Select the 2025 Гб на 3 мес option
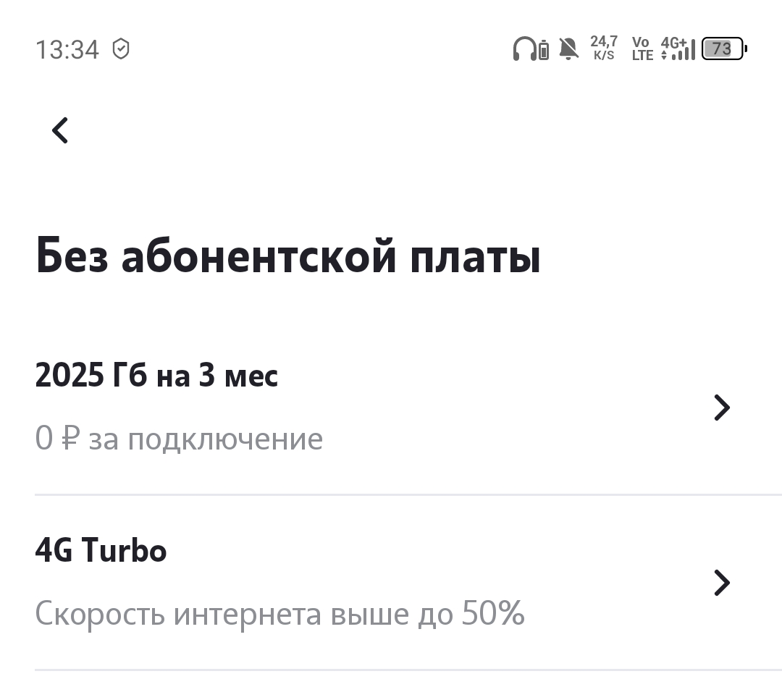Screen dimensions: 782x700 pyautogui.click(x=391, y=408)
